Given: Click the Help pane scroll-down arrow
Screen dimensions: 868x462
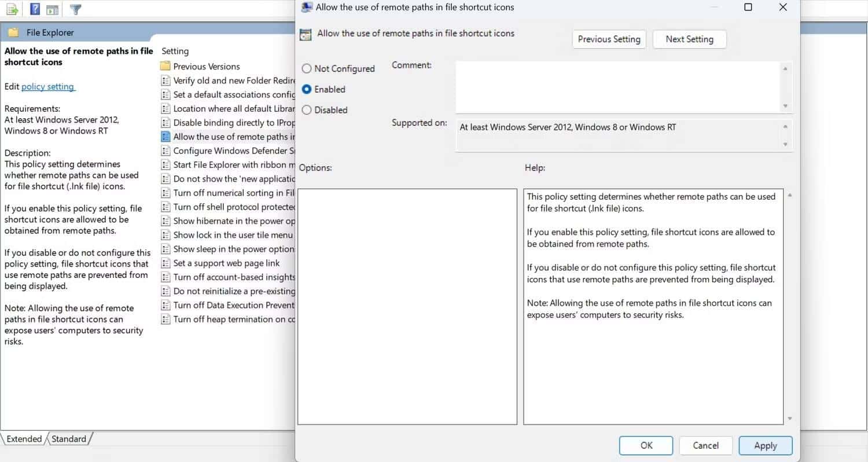Looking at the screenshot, I should pyautogui.click(x=790, y=418).
